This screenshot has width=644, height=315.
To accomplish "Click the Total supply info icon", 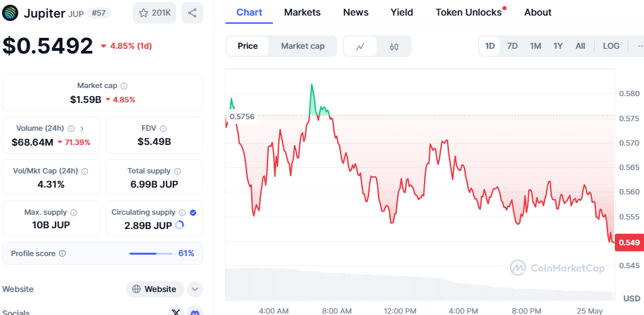I will pos(177,171).
